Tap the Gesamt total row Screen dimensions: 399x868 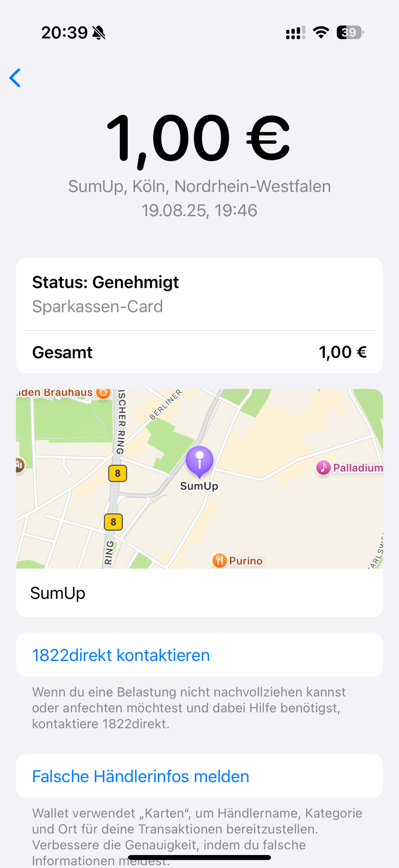pos(199,352)
